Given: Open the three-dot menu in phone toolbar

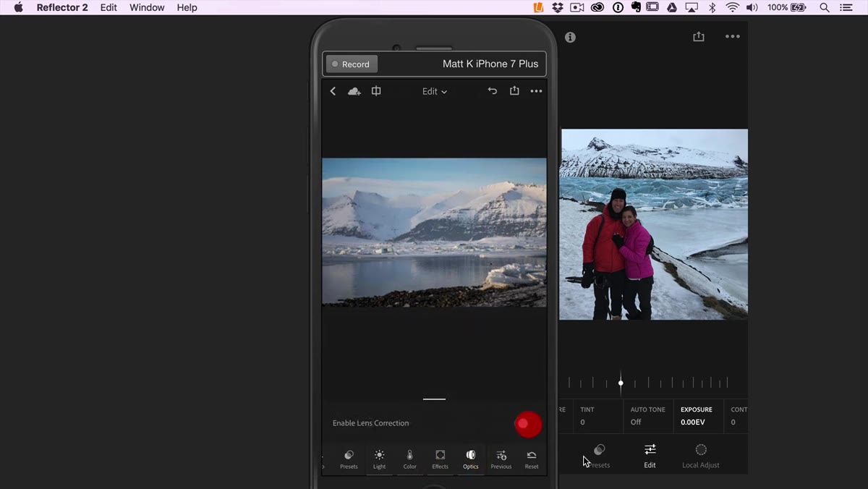Looking at the screenshot, I should point(536,91).
